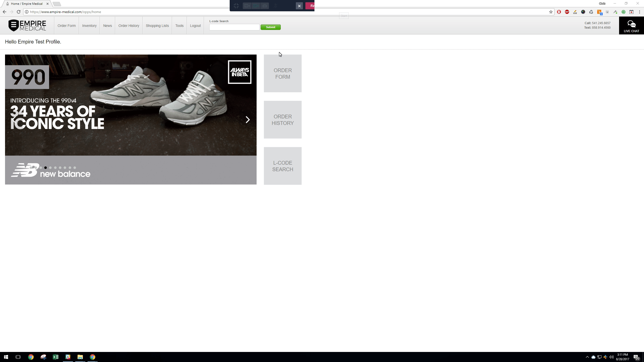The image size is (644, 362).
Task: Open the first Chrome taskbar icon
Action: [31, 357]
